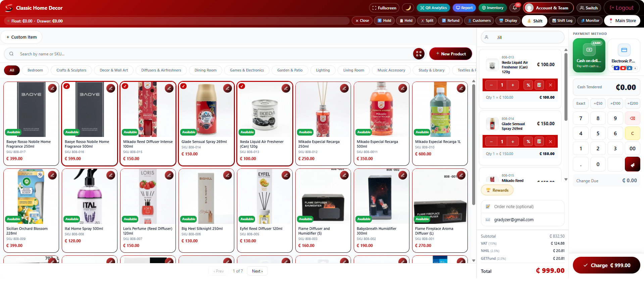This screenshot has height=295, width=644.
Task: Uncheck the Mikado Reed Diffuser Intense selection mark
Action: pyautogui.click(x=125, y=86)
